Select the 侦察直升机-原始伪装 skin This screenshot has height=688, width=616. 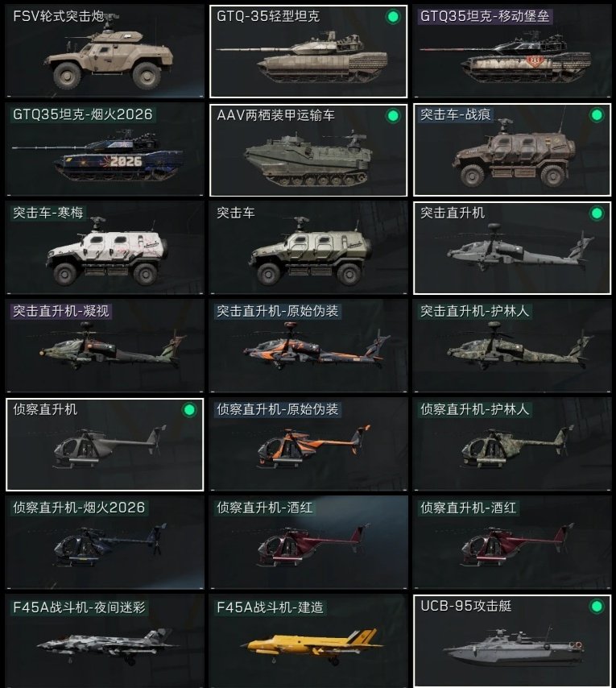308,444
